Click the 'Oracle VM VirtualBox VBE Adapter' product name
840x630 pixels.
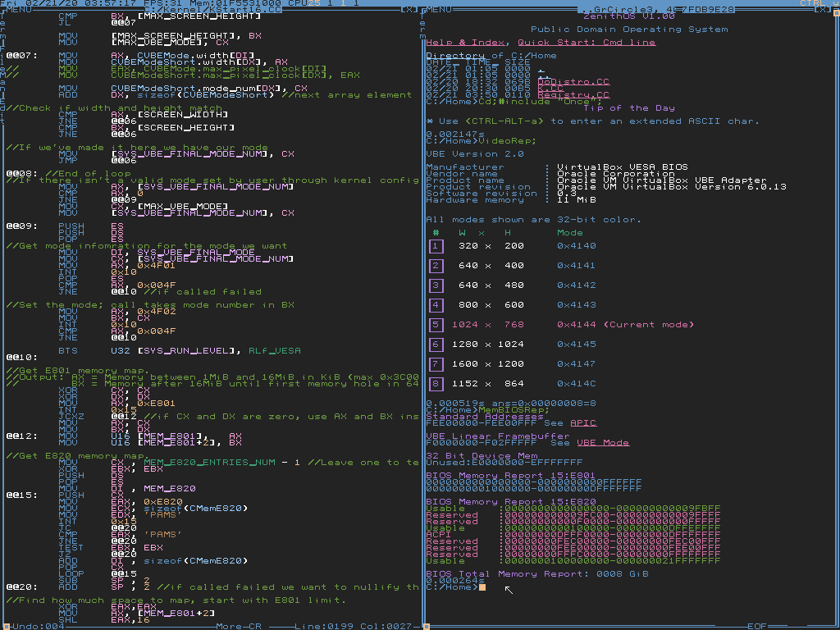[x=662, y=180]
